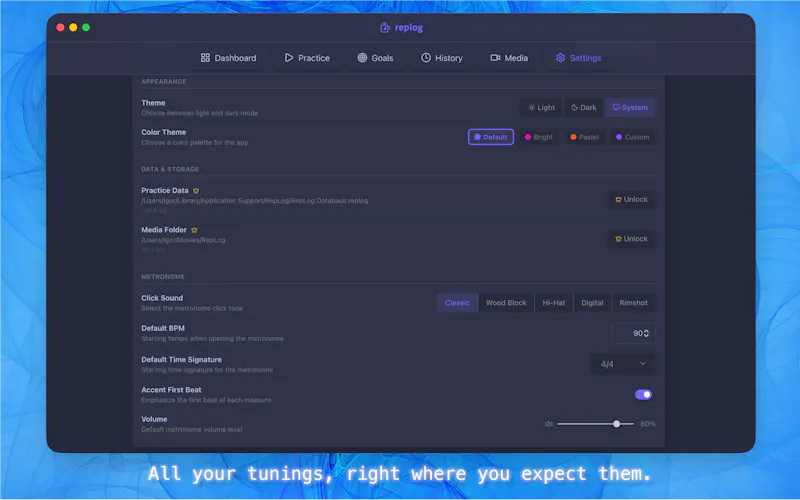Click Unlock for Media Folder
Screen dimensions: 800x500
[632, 239]
